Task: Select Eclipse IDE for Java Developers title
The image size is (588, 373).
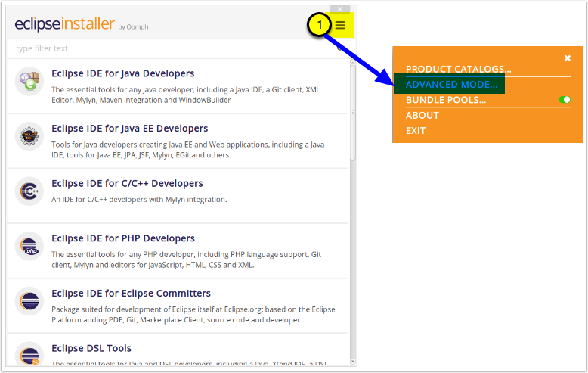Action: click(x=123, y=73)
